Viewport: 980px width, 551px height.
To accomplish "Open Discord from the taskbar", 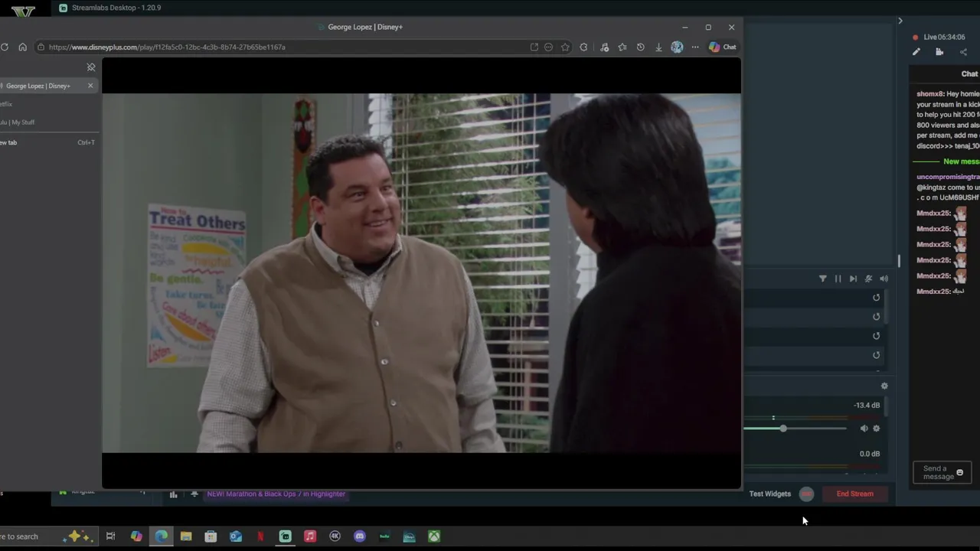I will tap(360, 536).
